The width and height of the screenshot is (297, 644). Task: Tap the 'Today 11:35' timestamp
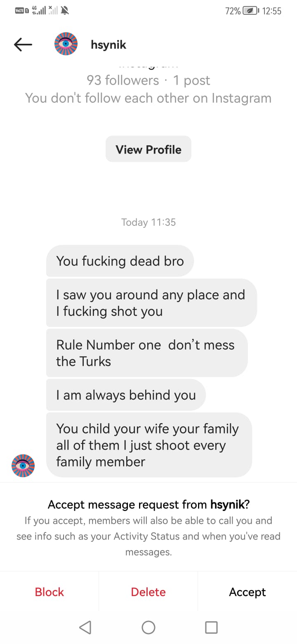point(148,222)
